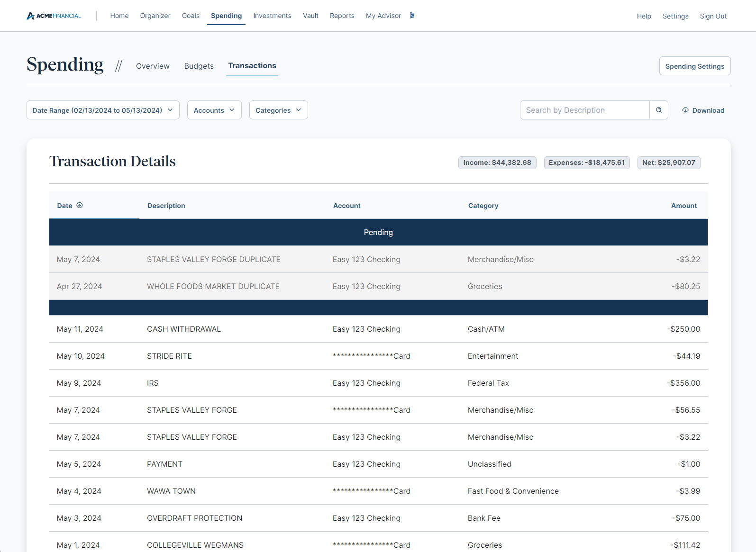Image resolution: width=756 pixels, height=552 pixels.
Task: Sort by the Category column header
Action: [x=483, y=206]
